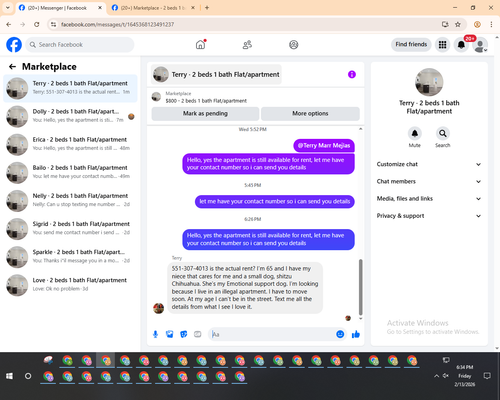Click the chat messages vertical scrollbar
Viewport: 500px width, 400px height.
[360, 287]
